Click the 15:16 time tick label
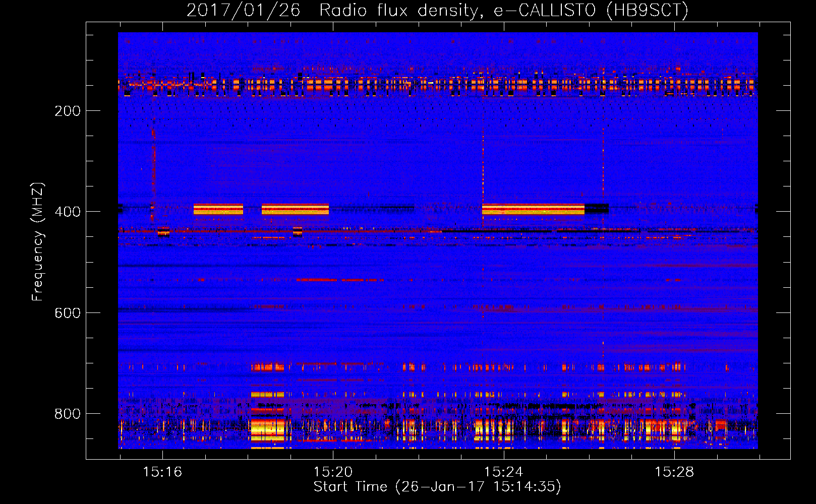816x504 pixels. [162, 472]
